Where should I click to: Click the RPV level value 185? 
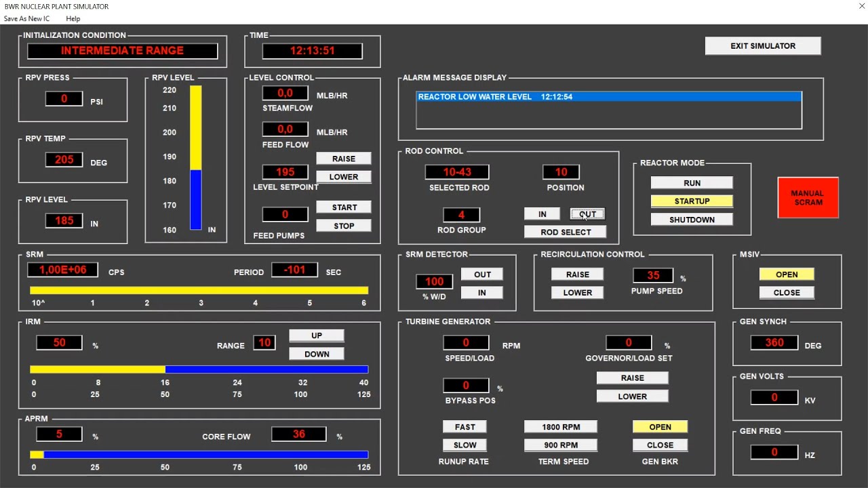point(64,221)
